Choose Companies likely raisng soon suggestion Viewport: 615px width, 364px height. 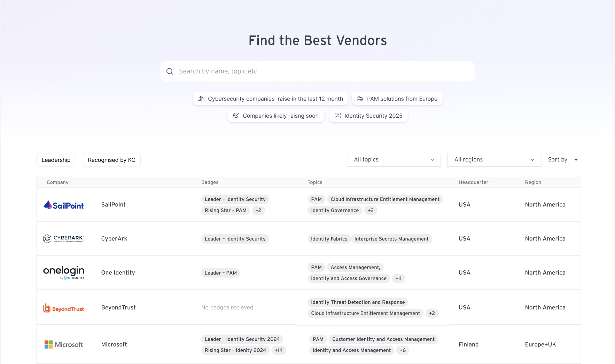pos(276,116)
